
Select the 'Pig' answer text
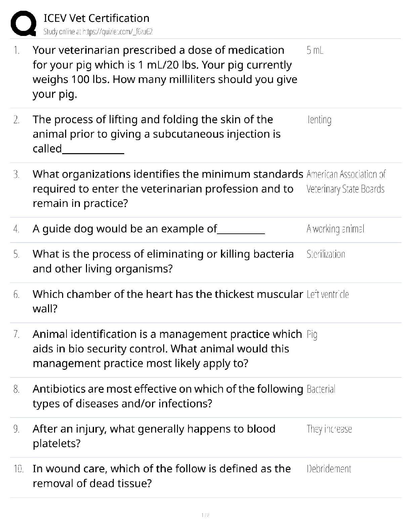pos(312,335)
